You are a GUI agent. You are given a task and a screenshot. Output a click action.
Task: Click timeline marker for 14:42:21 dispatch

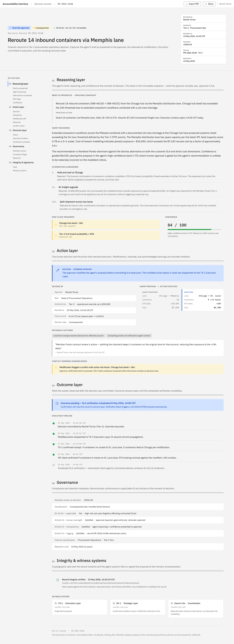pyautogui.click(x=53, y=434)
